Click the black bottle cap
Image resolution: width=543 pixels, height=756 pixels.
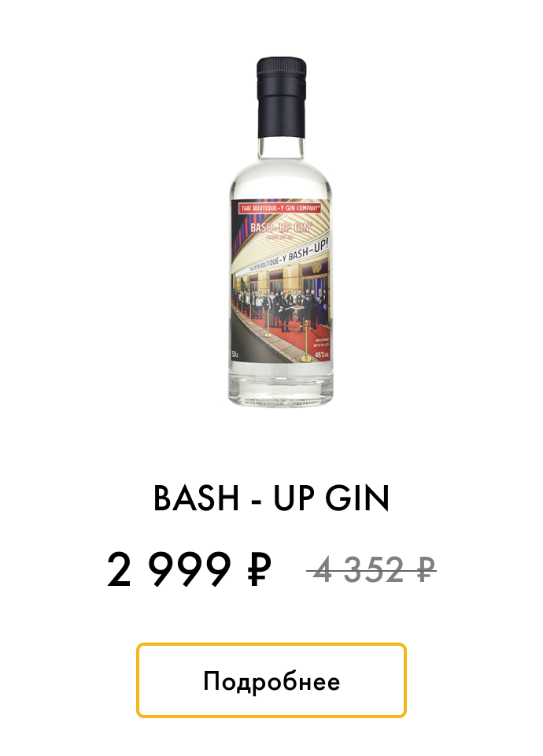(x=282, y=98)
